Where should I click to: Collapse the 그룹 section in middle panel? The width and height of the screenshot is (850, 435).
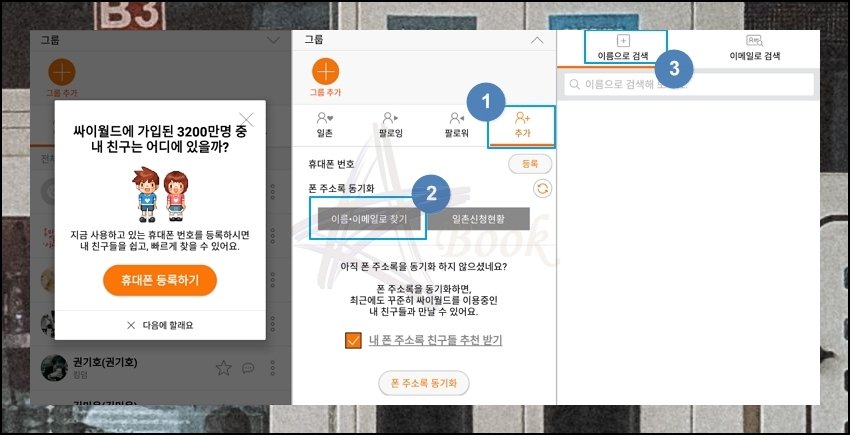tap(537, 40)
